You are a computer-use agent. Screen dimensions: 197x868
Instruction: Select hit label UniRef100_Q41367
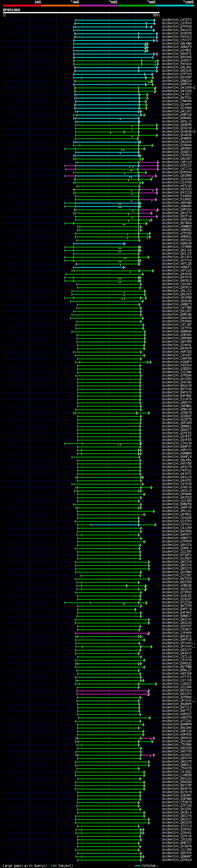coord(177,111)
